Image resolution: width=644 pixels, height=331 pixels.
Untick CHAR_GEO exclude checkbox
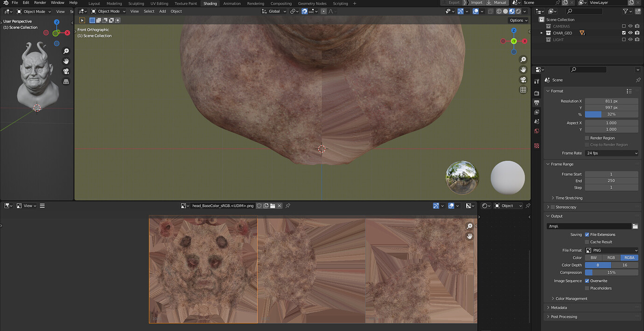point(624,33)
